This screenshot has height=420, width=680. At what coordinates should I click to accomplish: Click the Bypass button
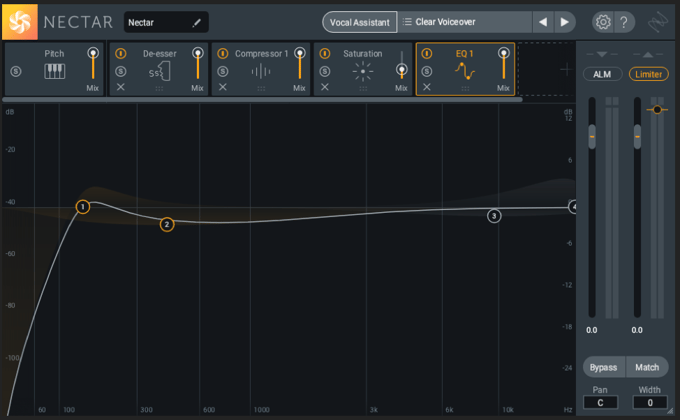603,367
